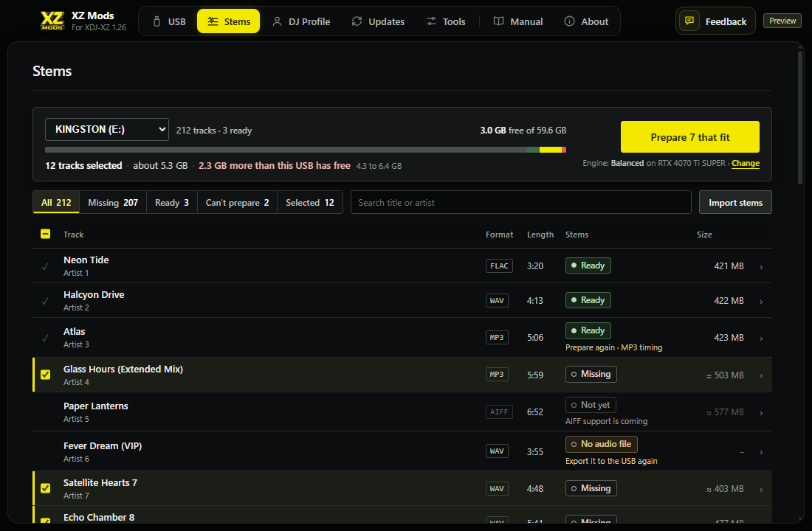Click the info icon beside About
This screenshot has width=812, height=531.
point(569,21)
